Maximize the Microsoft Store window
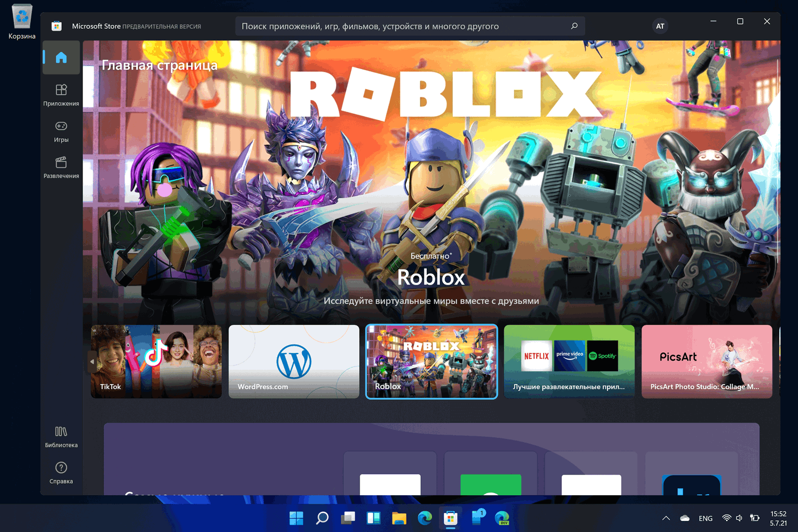This screenshot has width=798, height=532. (740, 21)
